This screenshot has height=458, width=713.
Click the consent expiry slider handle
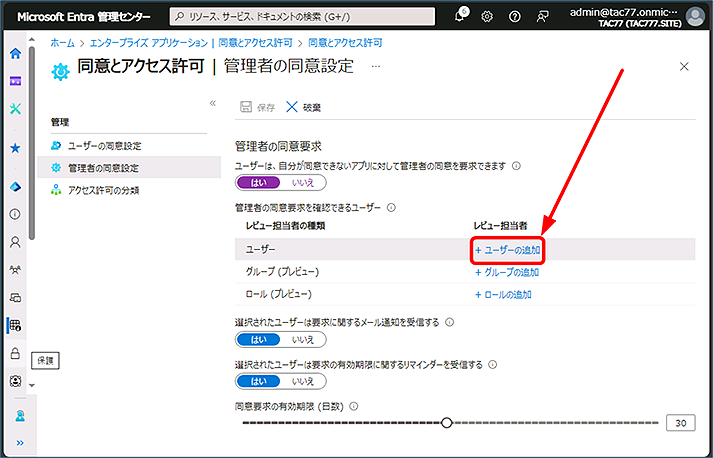point(447,423)
